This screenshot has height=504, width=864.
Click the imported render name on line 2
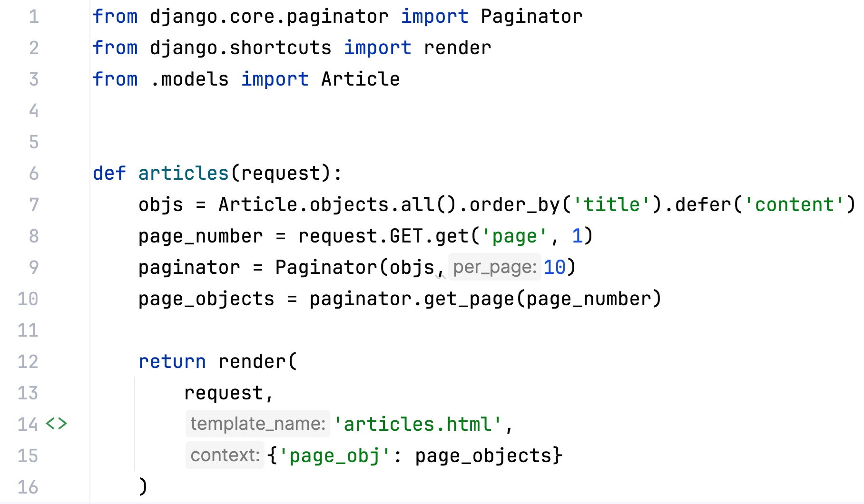click(x=457, y=48)
